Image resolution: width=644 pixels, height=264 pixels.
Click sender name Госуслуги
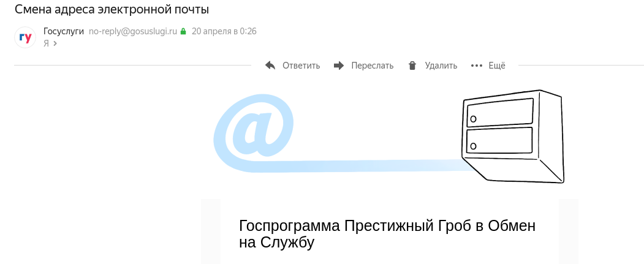click(x=64, y=31)
